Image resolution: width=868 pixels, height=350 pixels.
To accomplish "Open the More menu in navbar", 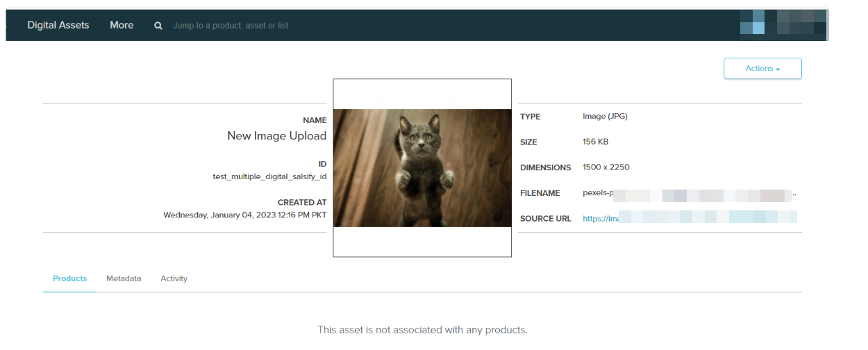I will click(x=122, y=25).
